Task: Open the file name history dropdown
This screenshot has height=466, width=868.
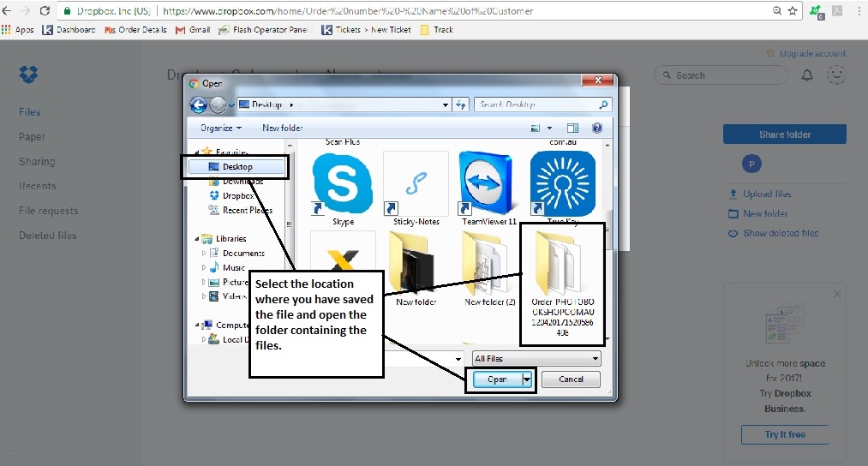Action: [458, 359]
